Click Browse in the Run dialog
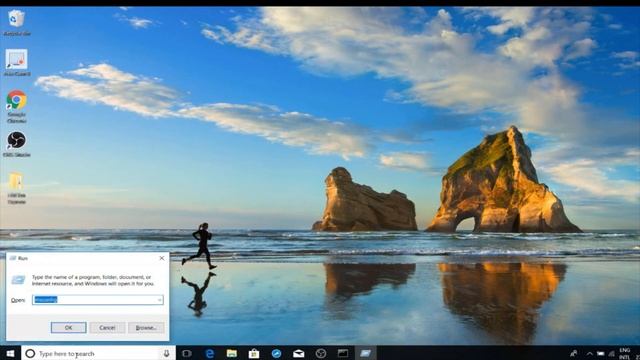 tap(146, 328)
